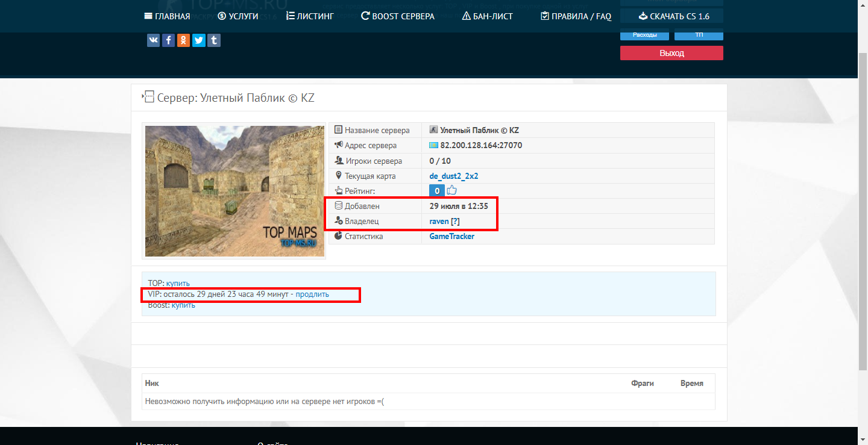Open the Odnoklassniki share icon
868x445 pixels.
[183, 40]
